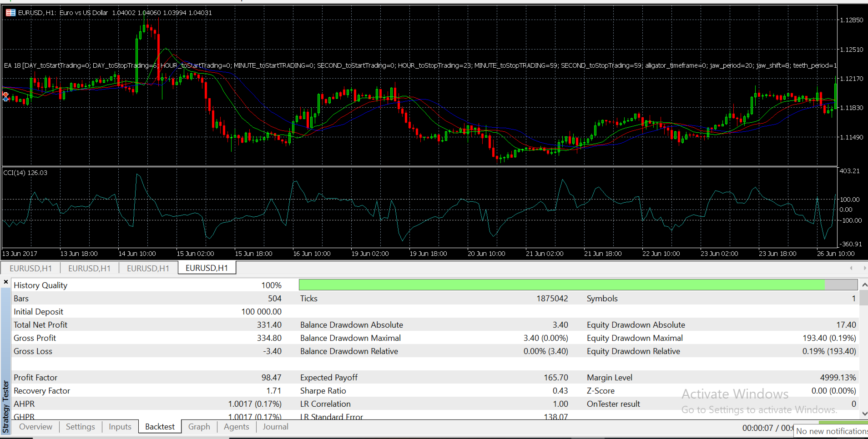Click the Sharpe Ratio value 0.43

tap(560, 391)
